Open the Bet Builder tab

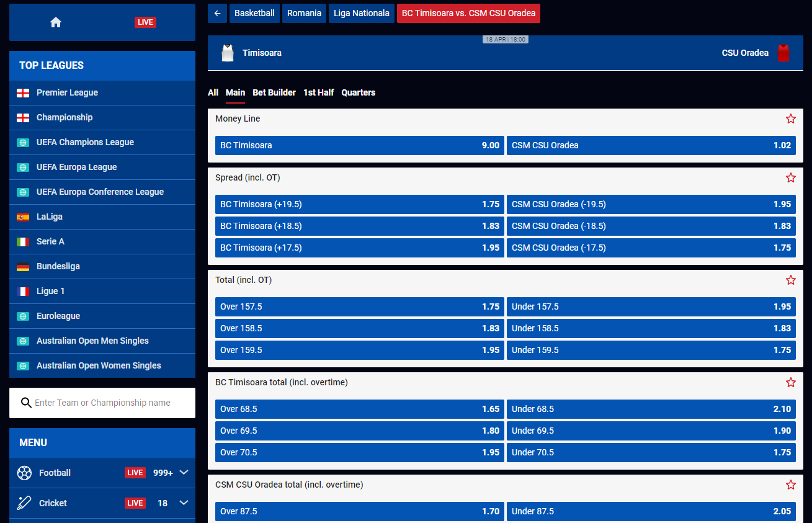click(x=274, y=92)
